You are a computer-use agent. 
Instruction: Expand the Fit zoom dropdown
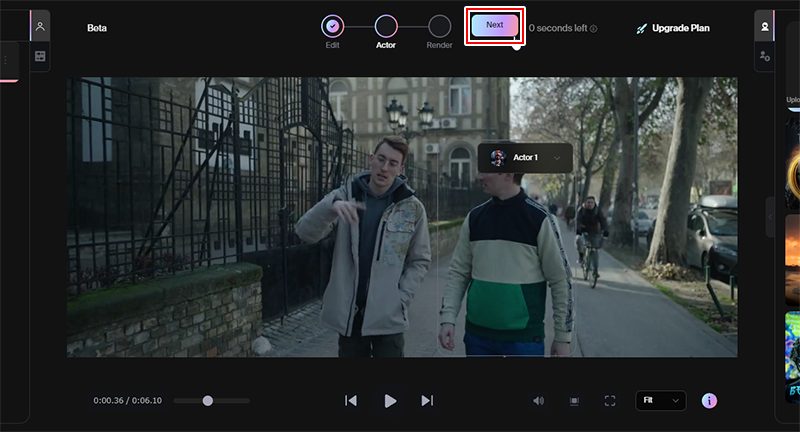(661, 400)
